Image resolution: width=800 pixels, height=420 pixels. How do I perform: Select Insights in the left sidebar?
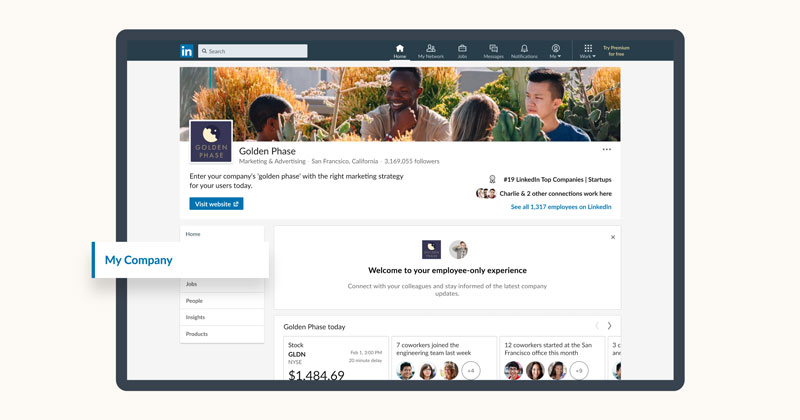point(222,317)
